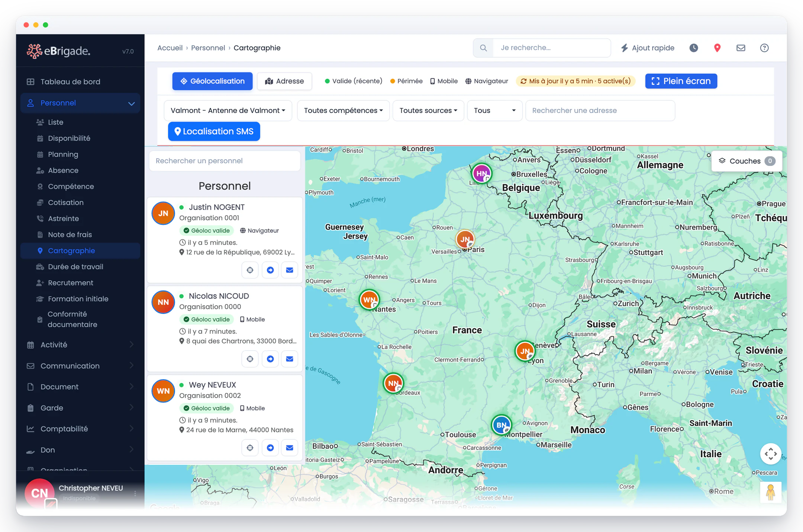
Task: Expand the Garde sidebar section
Action: tap(80, 408)
